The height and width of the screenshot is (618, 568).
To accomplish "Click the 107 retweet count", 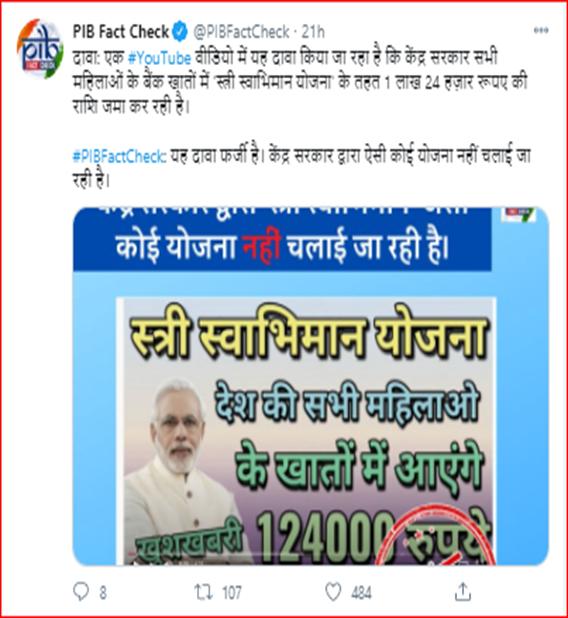I will 231,592.
